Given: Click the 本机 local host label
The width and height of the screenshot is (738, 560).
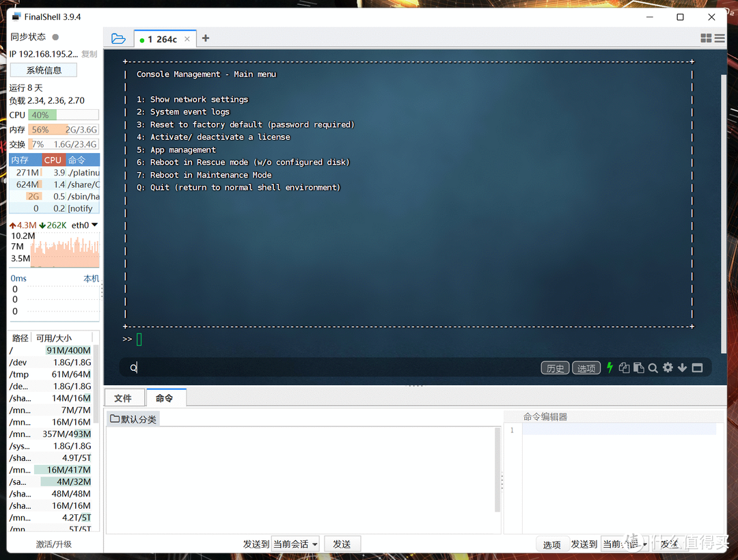Looking at the screenshot, I should pyautogui.click(x=91, y=279).
